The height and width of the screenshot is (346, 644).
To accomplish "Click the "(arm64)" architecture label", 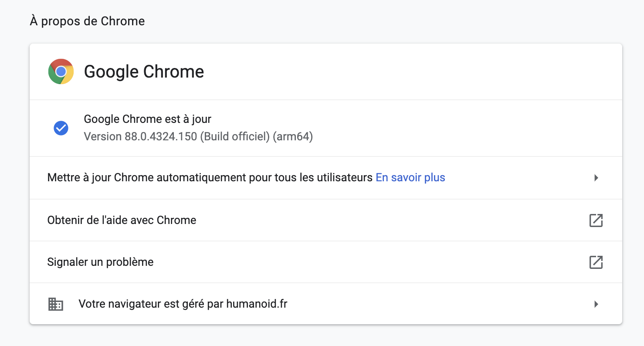I will coord(293,137).
